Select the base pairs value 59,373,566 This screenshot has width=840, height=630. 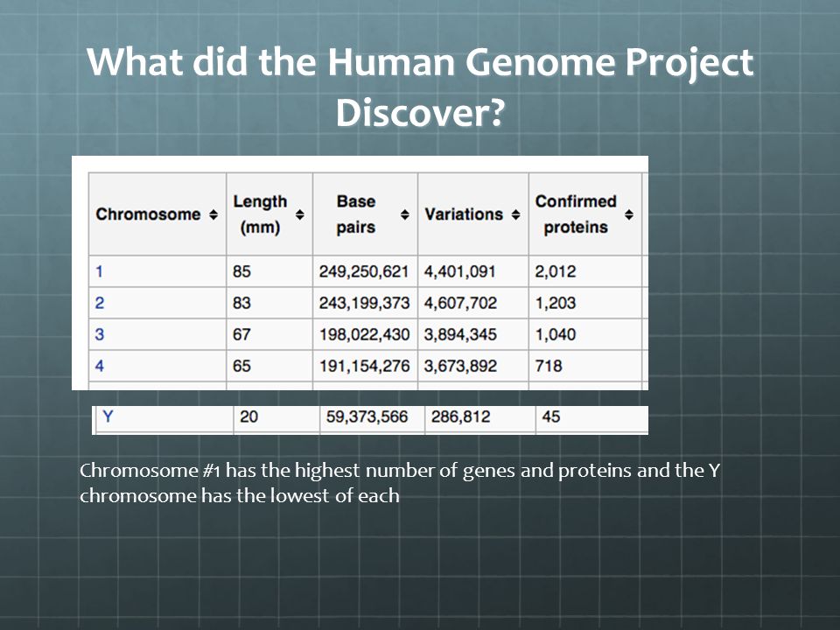367,416
